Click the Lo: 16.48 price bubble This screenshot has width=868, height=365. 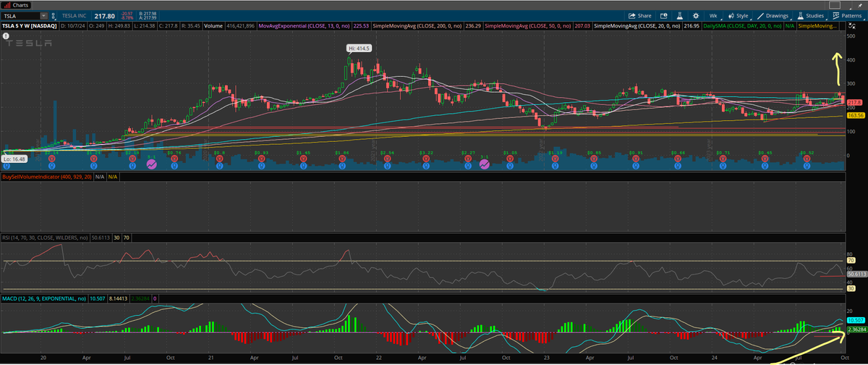coord(14,157)
